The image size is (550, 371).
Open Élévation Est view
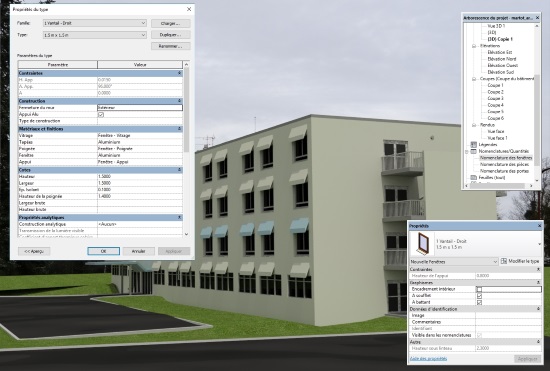pos(499,52)
